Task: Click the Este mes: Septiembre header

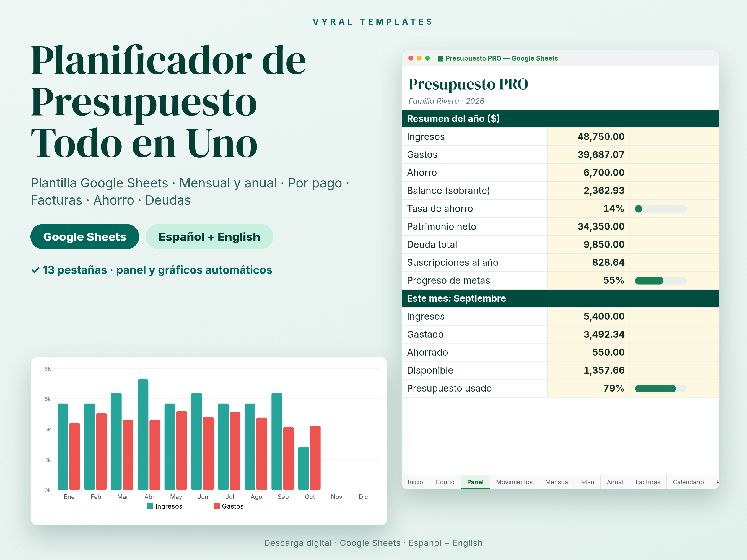Action: coord(560,298)
